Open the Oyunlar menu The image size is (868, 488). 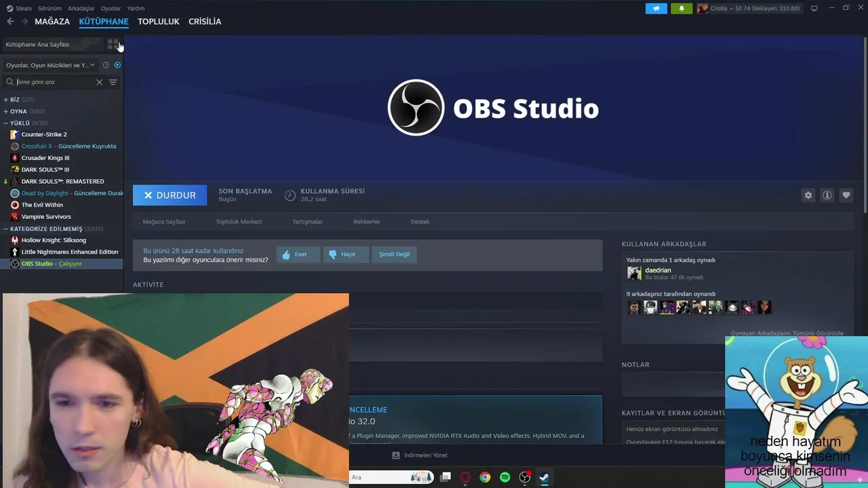(111, 8)
